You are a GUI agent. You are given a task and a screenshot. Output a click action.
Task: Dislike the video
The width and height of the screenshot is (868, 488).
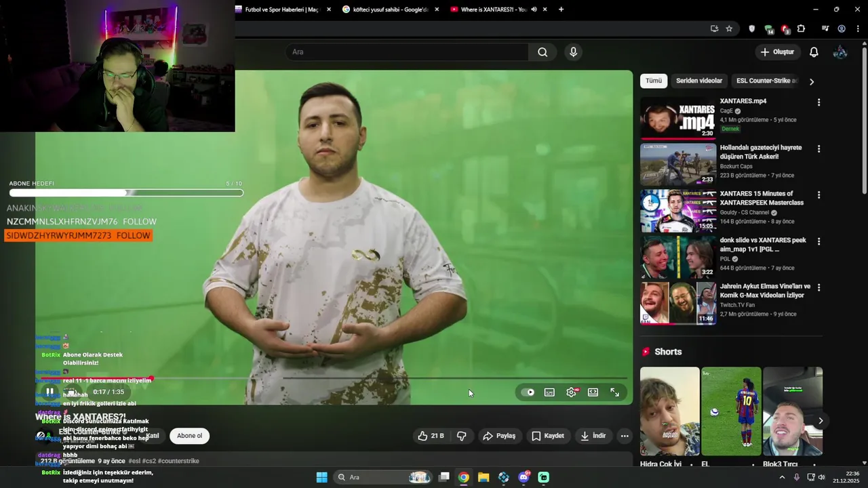click(x=462, y=436)
